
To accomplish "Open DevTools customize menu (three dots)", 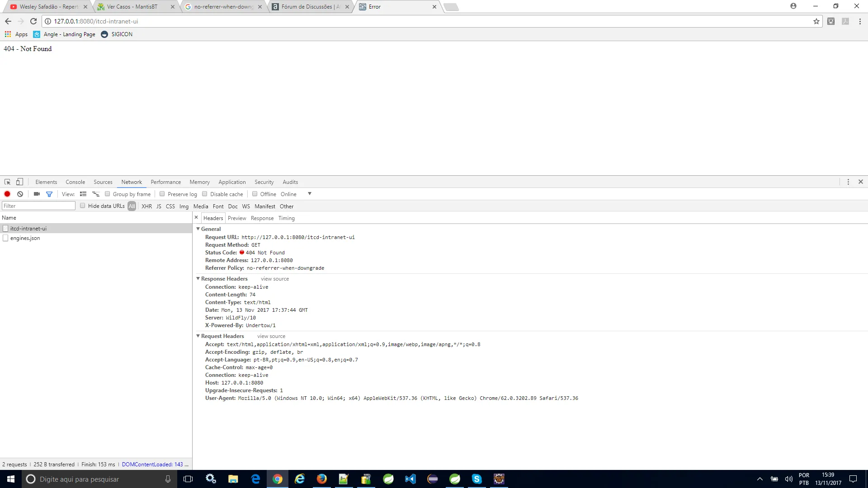I will coord(848,182).
